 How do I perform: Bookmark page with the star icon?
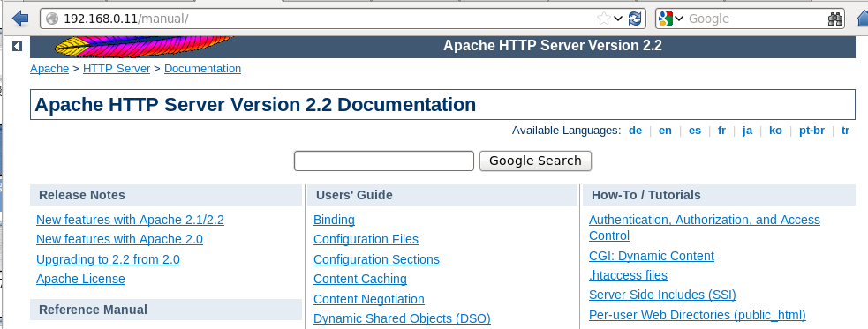tap(603, 19)
